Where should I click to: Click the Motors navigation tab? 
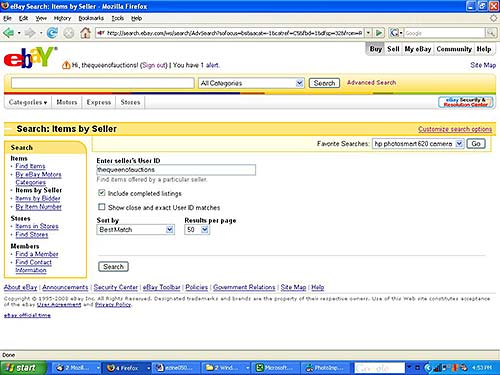click(x=67, y=102)
